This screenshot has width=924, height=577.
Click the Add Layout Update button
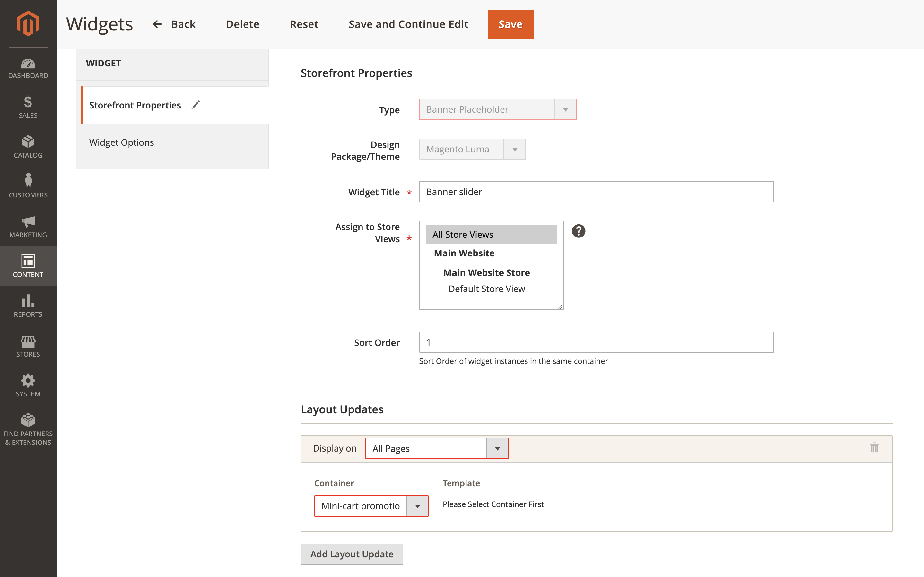click(x=352, y=554)
